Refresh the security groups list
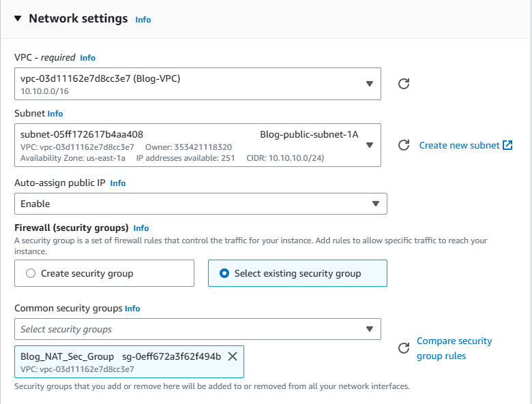 [403, 348]
